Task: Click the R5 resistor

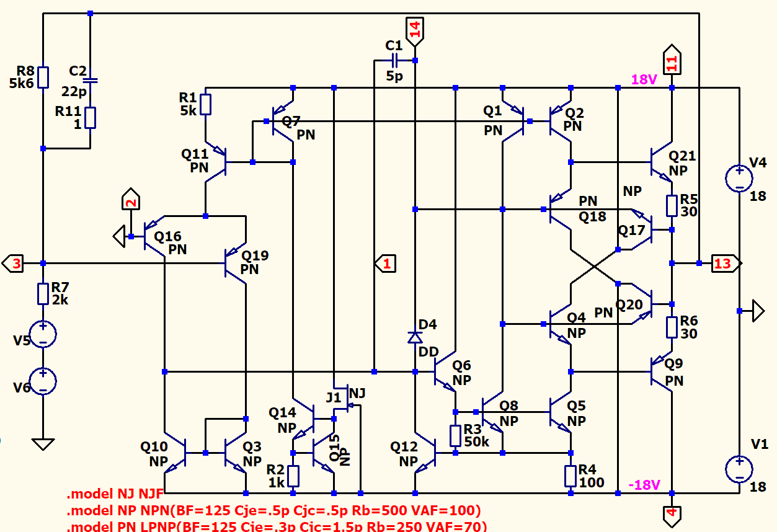Action: (x=672, y=206)
